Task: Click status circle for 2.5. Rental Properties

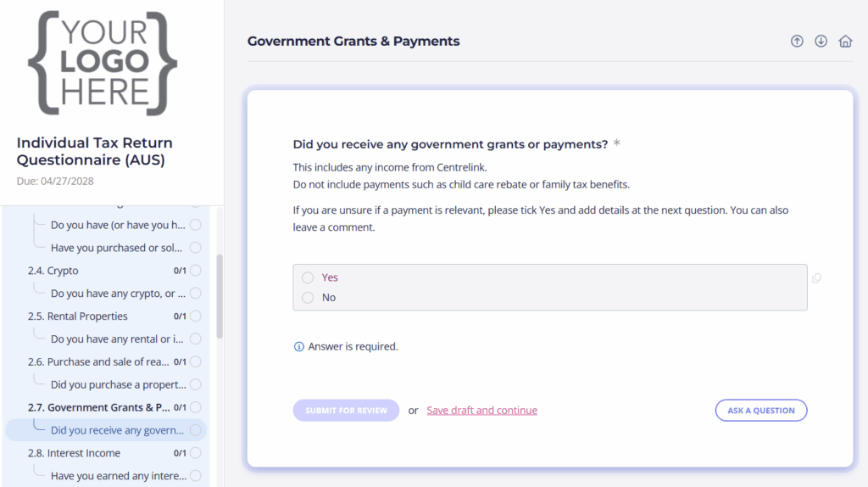Action: point(196,316)
